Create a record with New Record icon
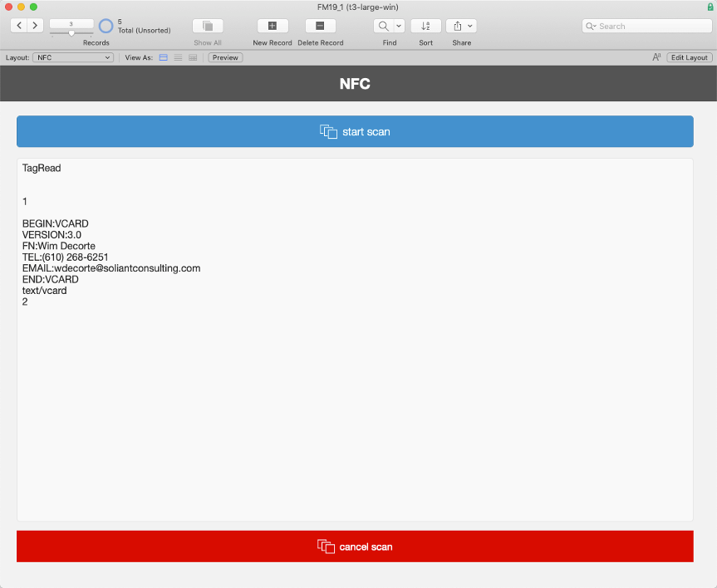717x588 pixels. pyautogui.click(x=272, y=26)
